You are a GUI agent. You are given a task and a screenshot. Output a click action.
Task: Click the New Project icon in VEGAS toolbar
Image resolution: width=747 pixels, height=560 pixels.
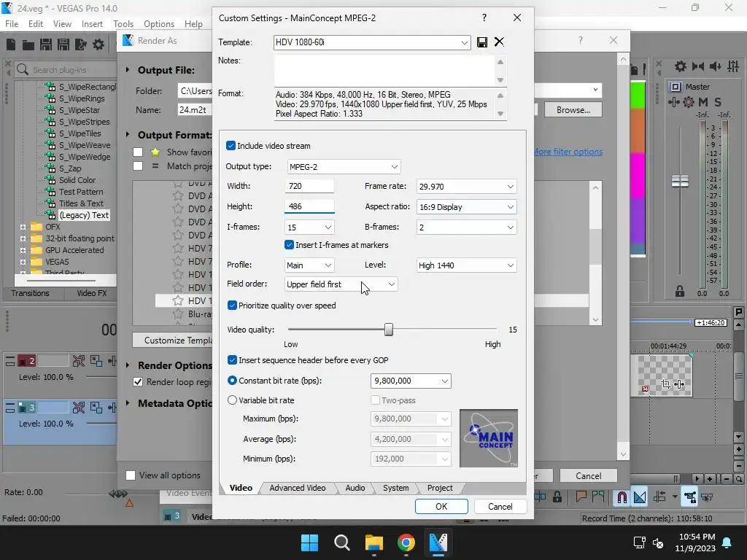11,44
